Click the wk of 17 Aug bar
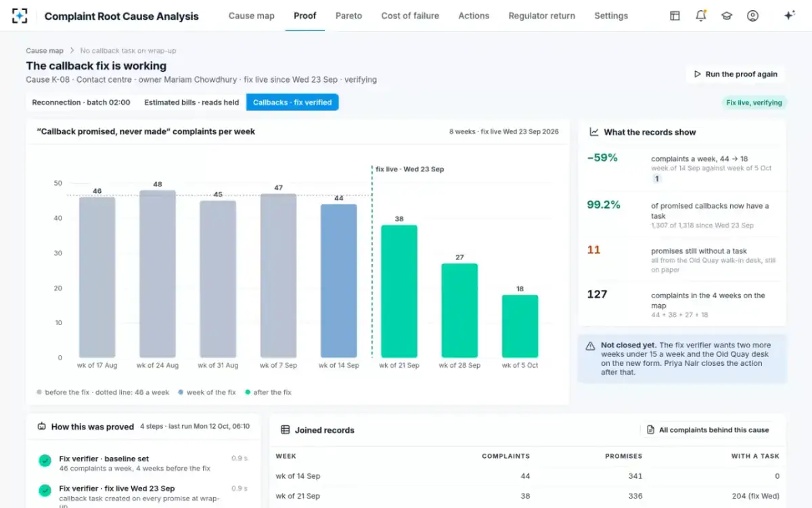The image size is (812, 508). pyautogui.click(x=97, y=277)
